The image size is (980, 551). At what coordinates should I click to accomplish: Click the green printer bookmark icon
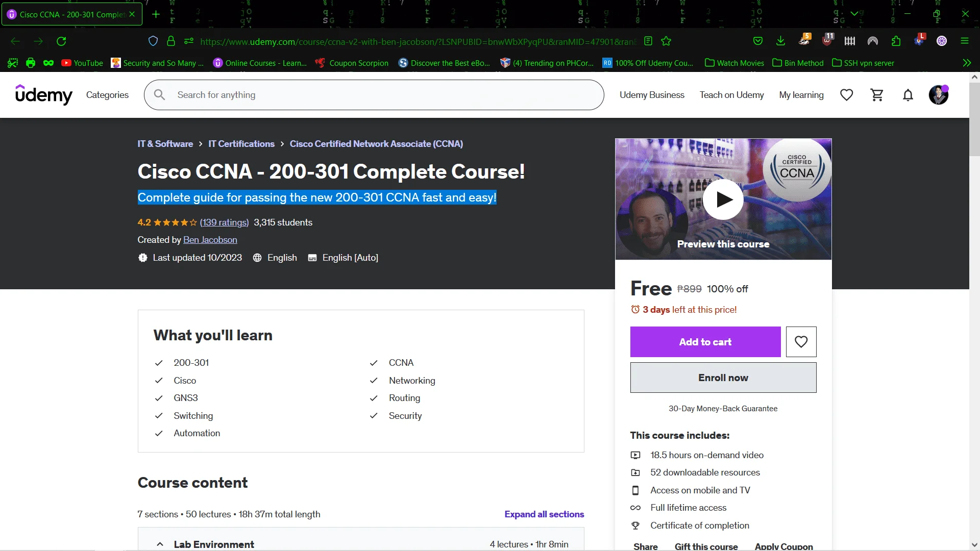click(31, 63)
